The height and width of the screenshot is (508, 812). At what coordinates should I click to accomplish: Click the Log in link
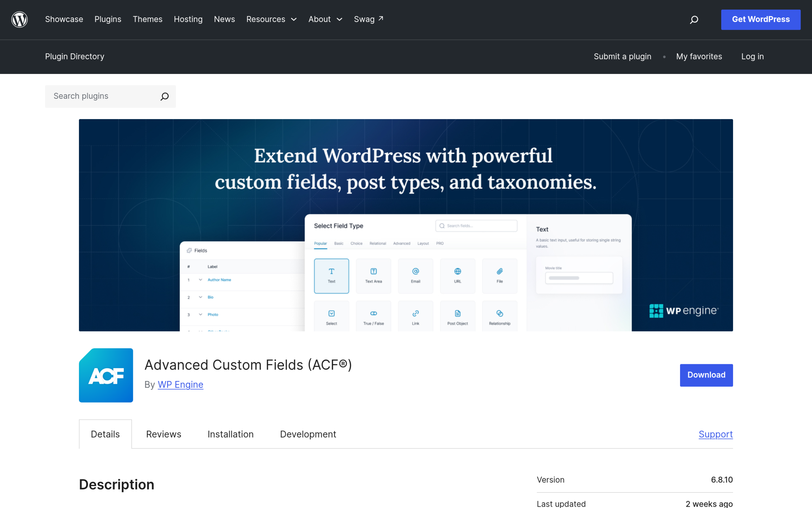click(x=752, y=57)
